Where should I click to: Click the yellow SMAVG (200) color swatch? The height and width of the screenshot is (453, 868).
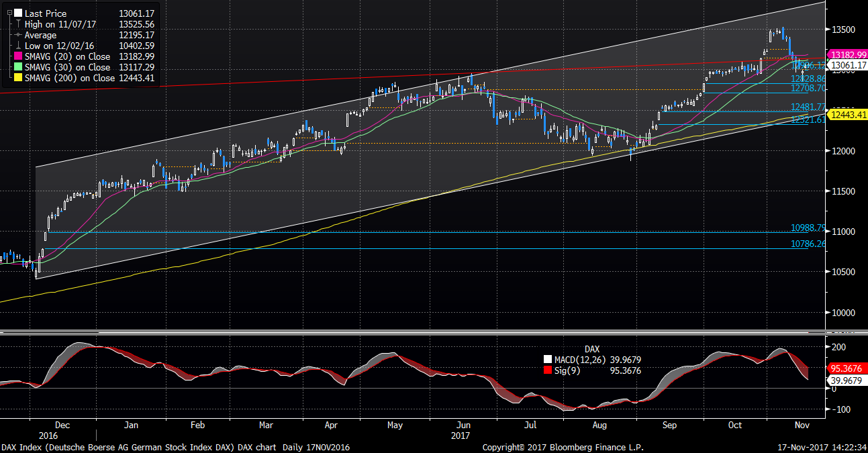(x=17, y=78)
